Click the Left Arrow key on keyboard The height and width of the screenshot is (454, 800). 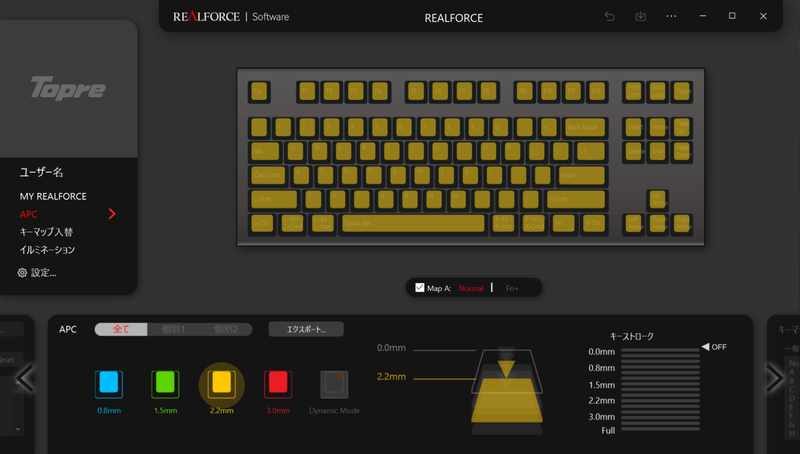coord(634,223)
